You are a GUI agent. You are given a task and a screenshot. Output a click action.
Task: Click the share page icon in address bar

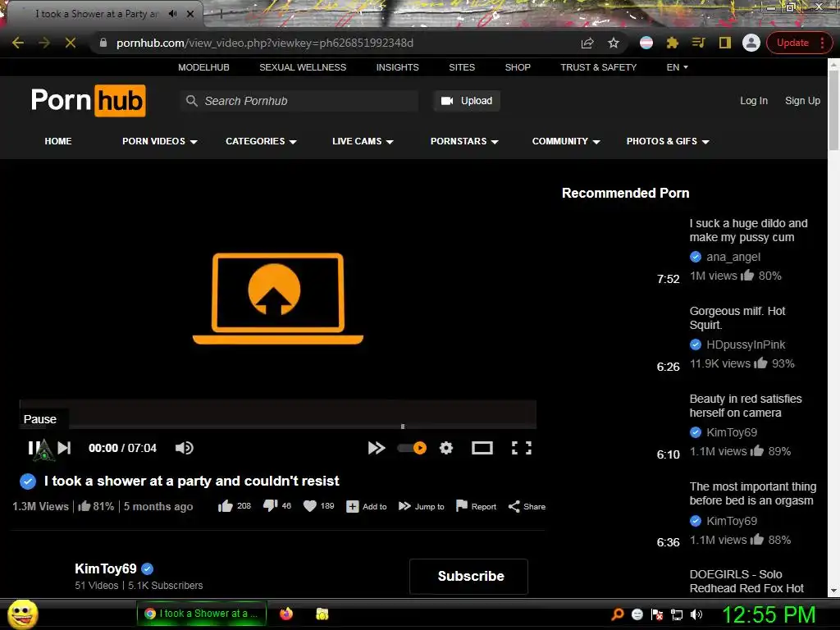[x=587, y=43]
